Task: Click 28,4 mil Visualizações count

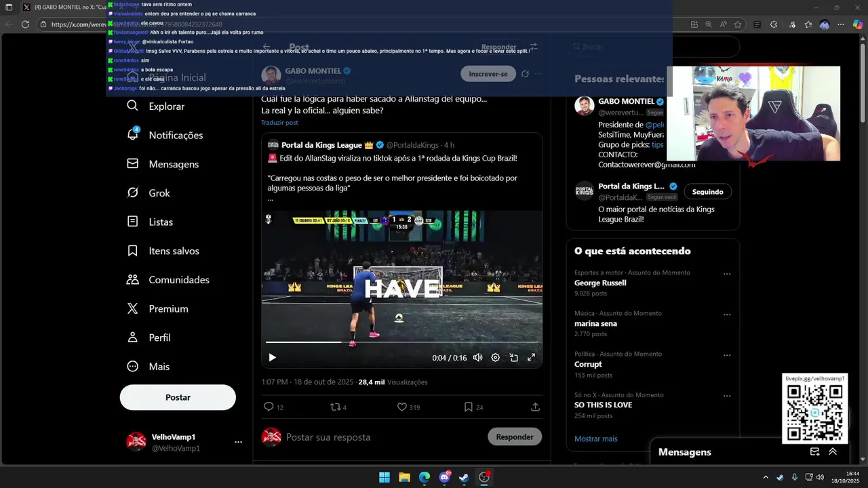Action: [x=393, y=382]
